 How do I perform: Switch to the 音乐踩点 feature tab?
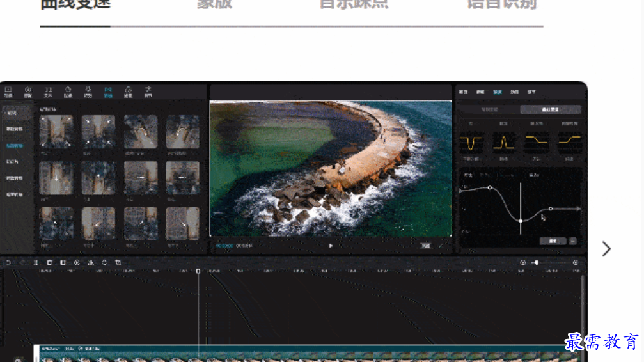click(354, 4)
